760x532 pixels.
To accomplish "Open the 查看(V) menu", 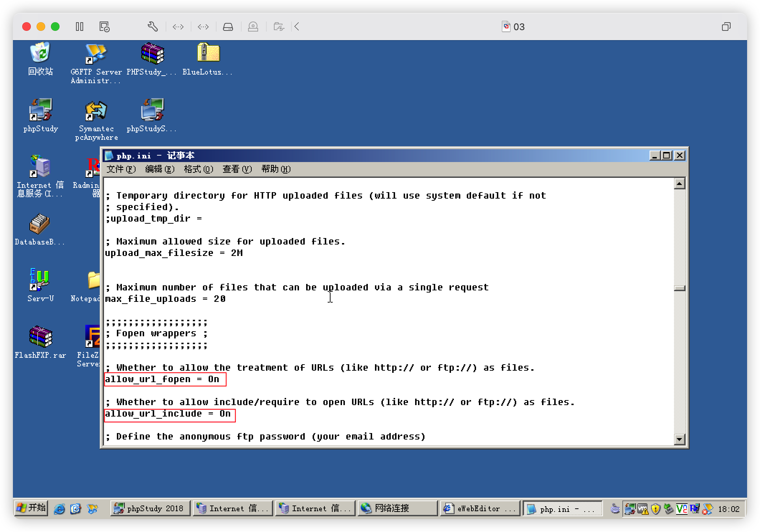I will [x=237, y=169].
